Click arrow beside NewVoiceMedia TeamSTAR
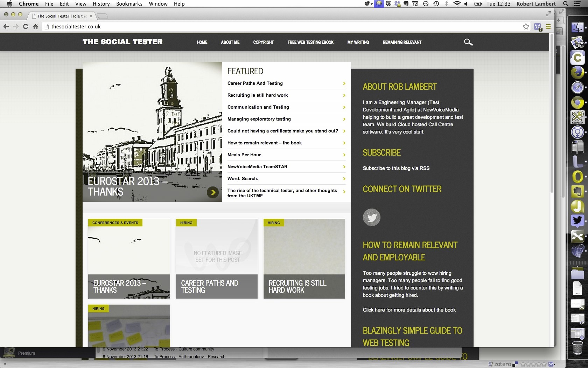Screen dimensions: 588x368 [x=344, y=167]
